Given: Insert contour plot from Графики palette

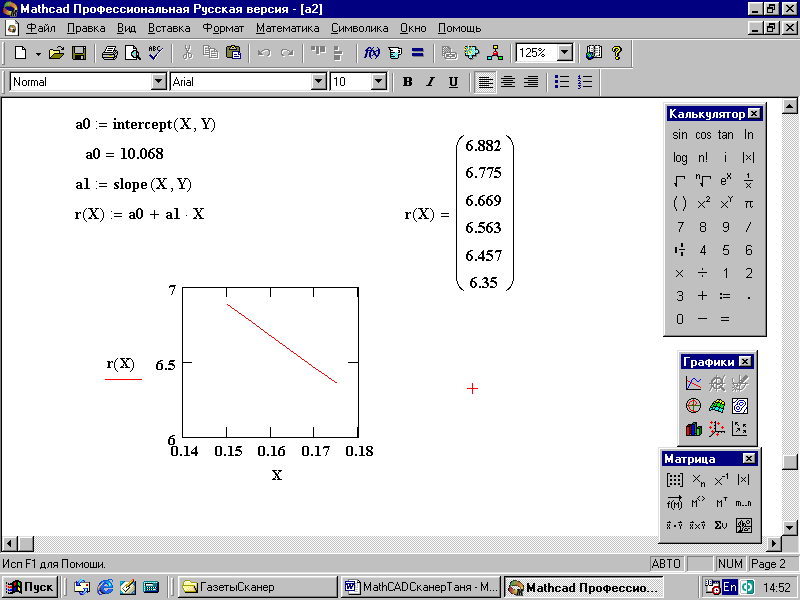Looking at the screenshot, I should click(740, 406).
